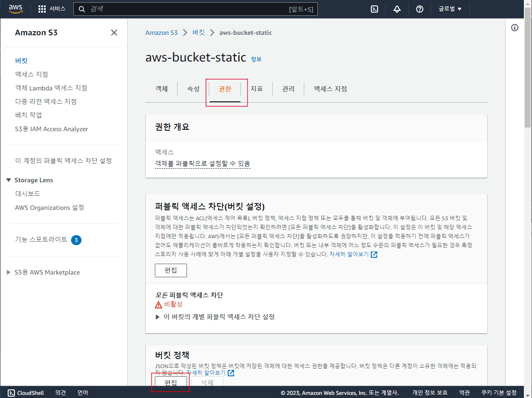This screenshot has height=398, width=532.
Task: Switch to the 지표 tab
Action: 257,89
